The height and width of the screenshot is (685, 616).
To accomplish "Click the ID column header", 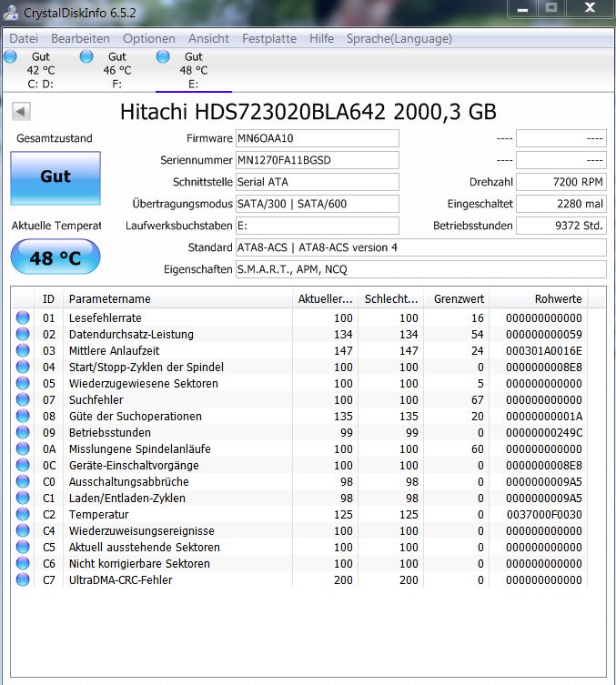I will pyautogui.click(x=48, y=298).
